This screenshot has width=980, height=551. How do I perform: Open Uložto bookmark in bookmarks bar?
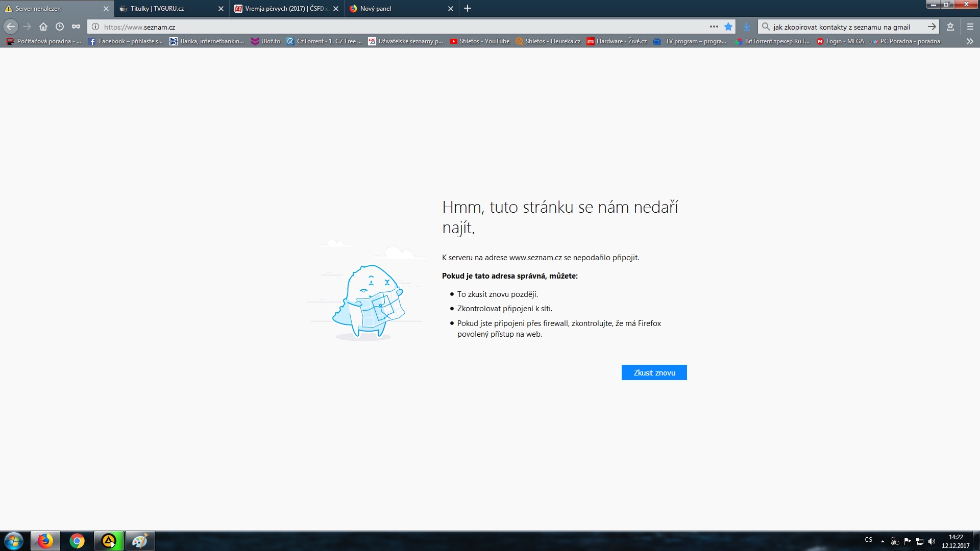(x=266, y=41)
